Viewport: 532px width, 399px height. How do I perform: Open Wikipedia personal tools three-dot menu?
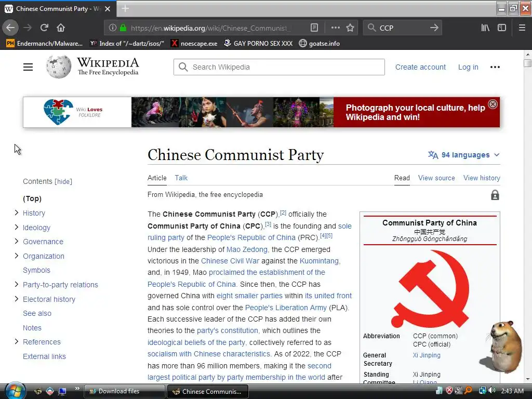[495, 67]
